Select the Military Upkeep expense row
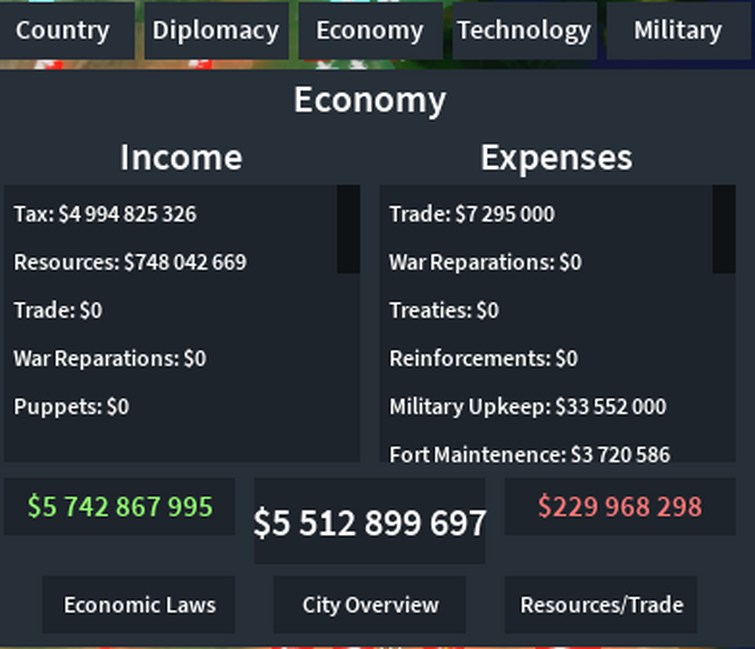Viewport: 755px width, 649px height. 527,406
